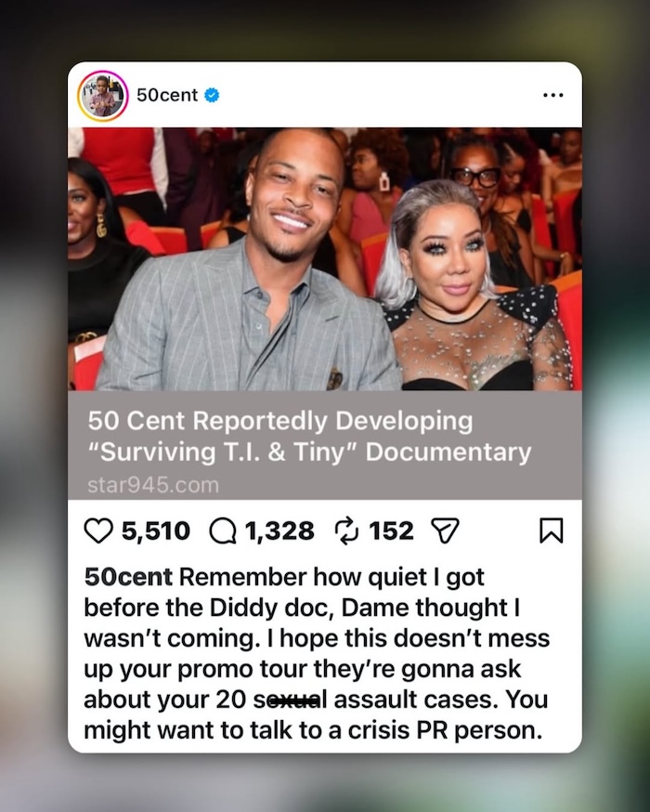Click the struck-through word in the caption
Image resolution: width=650 pixels, height=812 pixels.
point(291,700)
